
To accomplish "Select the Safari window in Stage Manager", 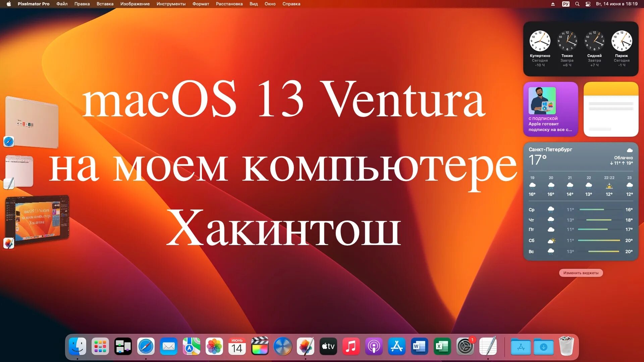I will coord(32,122).
